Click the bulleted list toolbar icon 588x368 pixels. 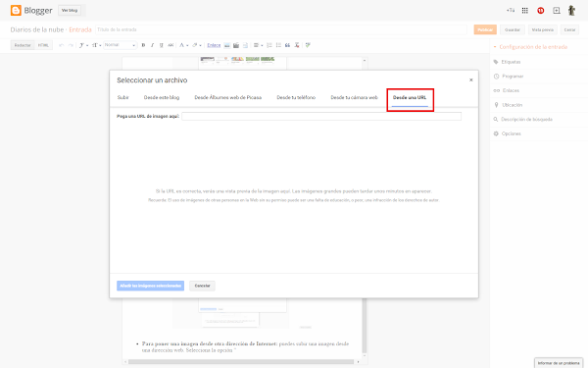278,45
